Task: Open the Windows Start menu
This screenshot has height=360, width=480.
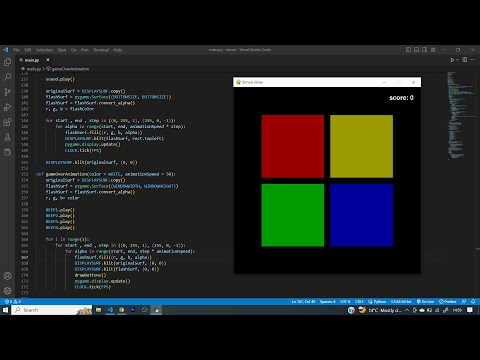Action: [x=5, y=310]
